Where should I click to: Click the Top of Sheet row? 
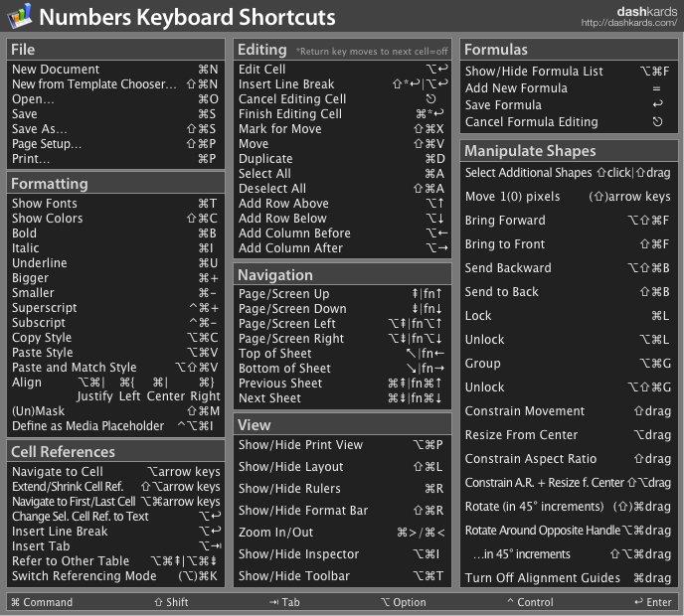tap(342, 354)
